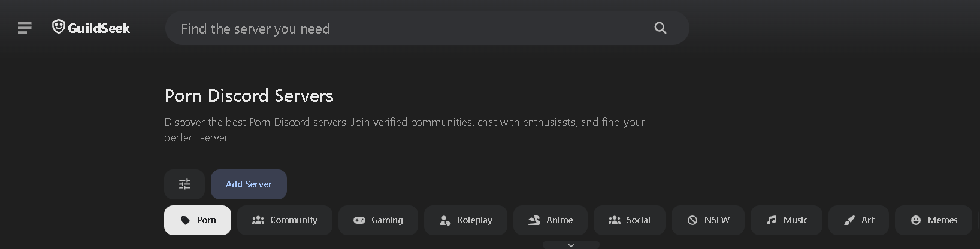Click the tag icon on selected category

pos(185,220)
